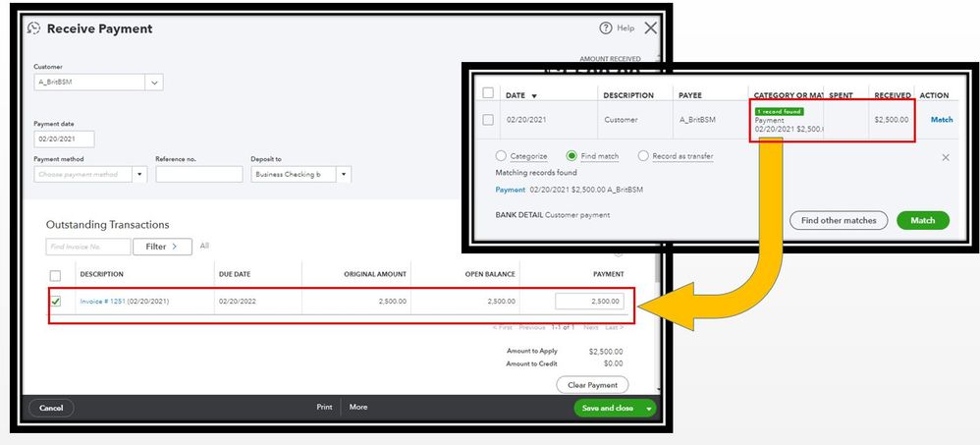Click the DESCRIPTION header in bank transactions

click(628, 95)
